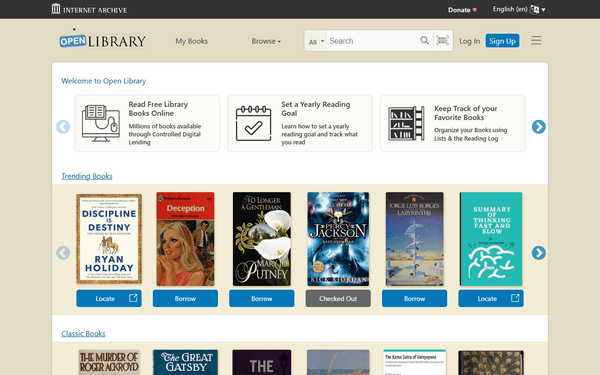Screen dimensions: 600x375
Task: Open My Books
Action: click(191, 41)
